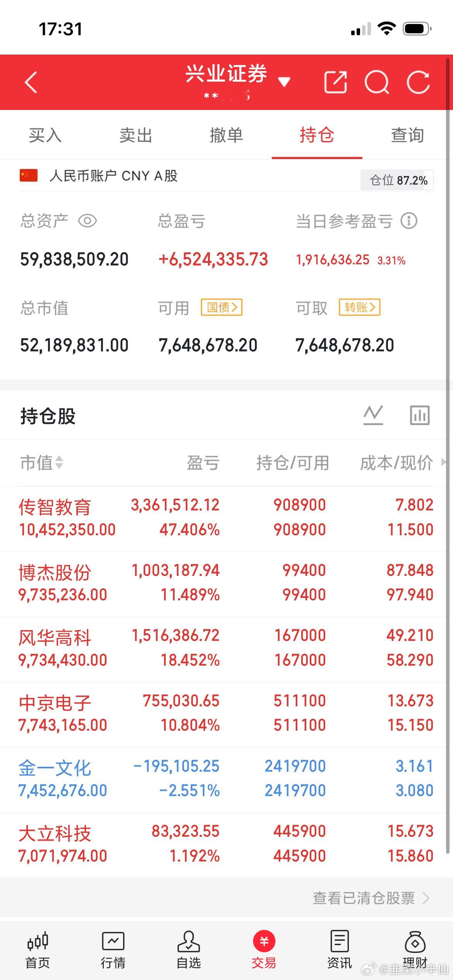Show the bar chart view of holdings
This screenshot has width=453, height=980.
[x=420, y=415]
